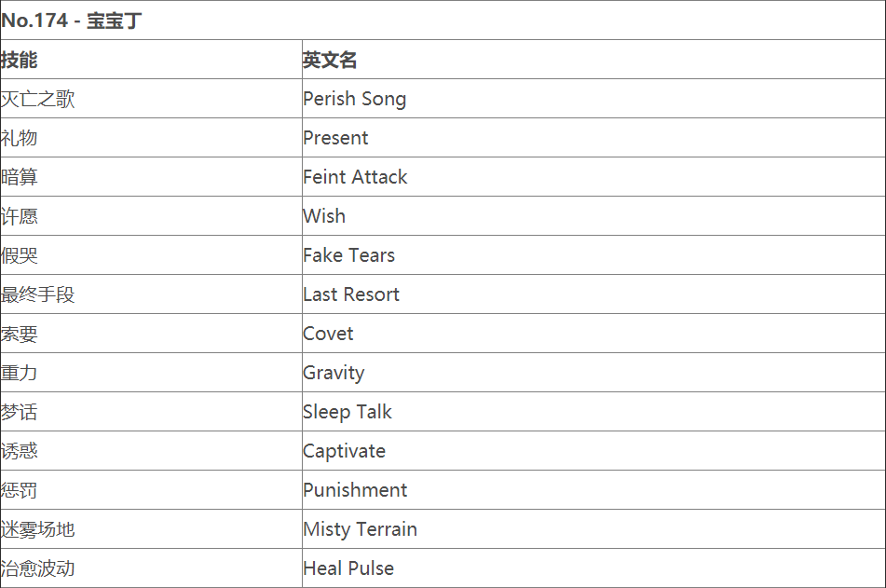Click the Captivate English name
This screenshot has width=886, height=588.
pyautogui.click(x=344, y=451)
